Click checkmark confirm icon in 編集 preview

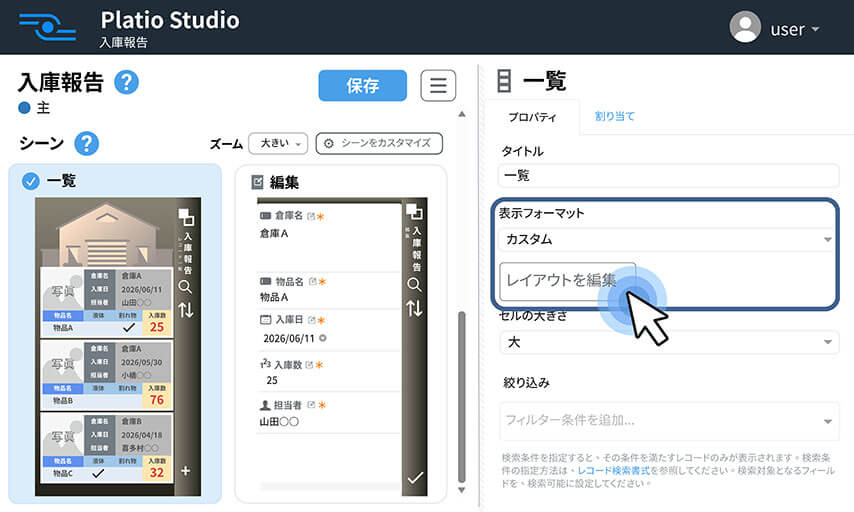tap(415, 478)
